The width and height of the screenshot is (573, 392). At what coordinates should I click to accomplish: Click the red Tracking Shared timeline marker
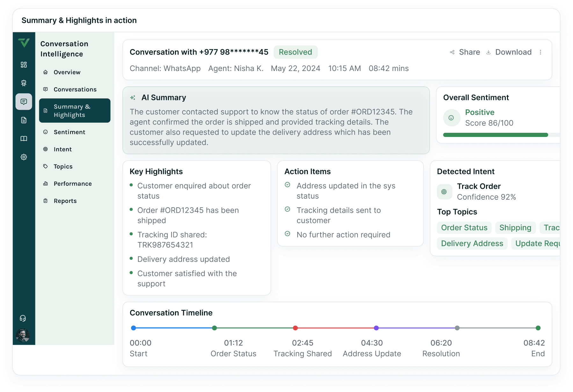click(x=295, y=328)
